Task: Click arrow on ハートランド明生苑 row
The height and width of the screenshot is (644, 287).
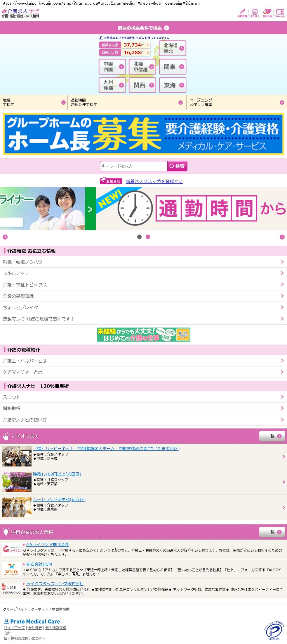Action: click(283, 507)
